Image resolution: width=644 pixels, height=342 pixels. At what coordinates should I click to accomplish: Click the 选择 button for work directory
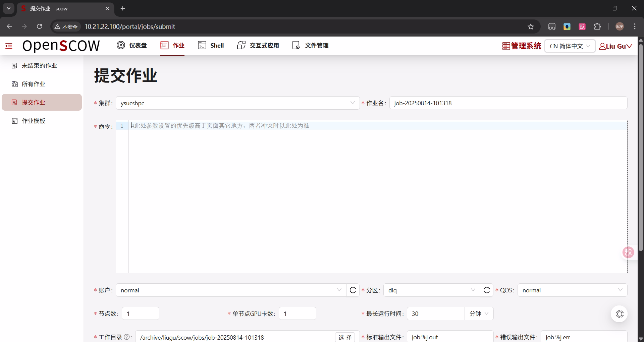point(345,337)
